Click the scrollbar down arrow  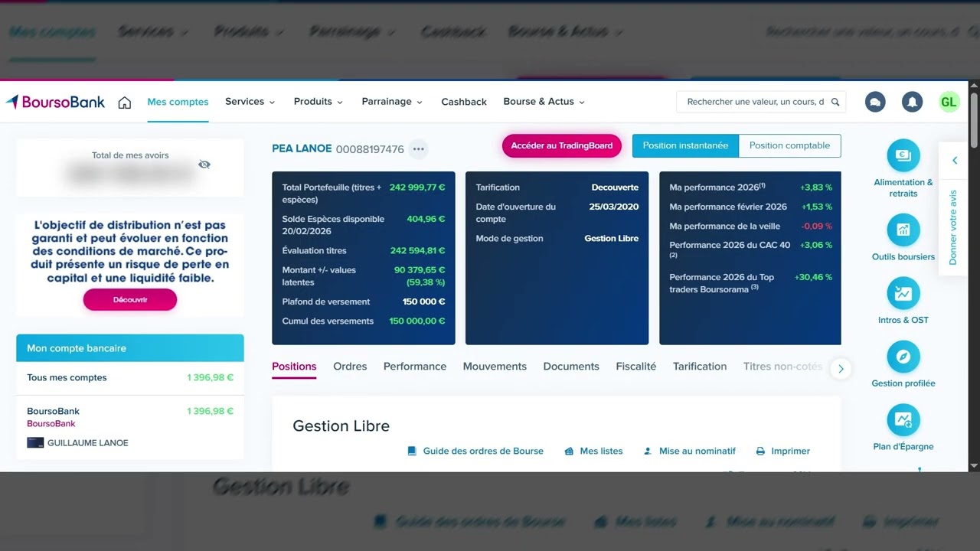[x=974, y=465]
